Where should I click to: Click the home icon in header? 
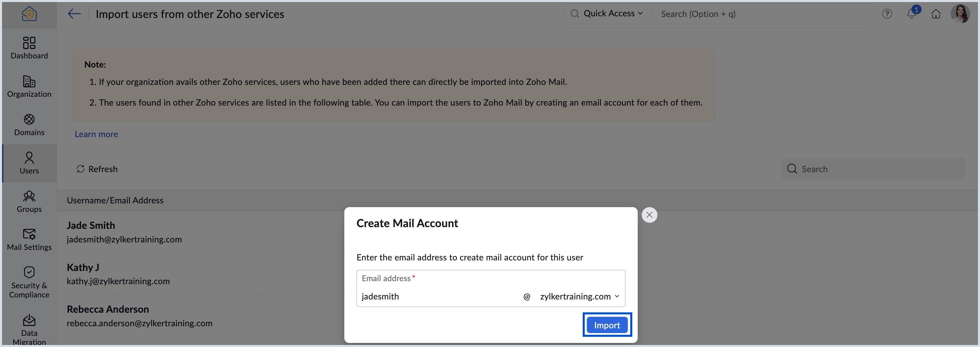click(936, 14)
